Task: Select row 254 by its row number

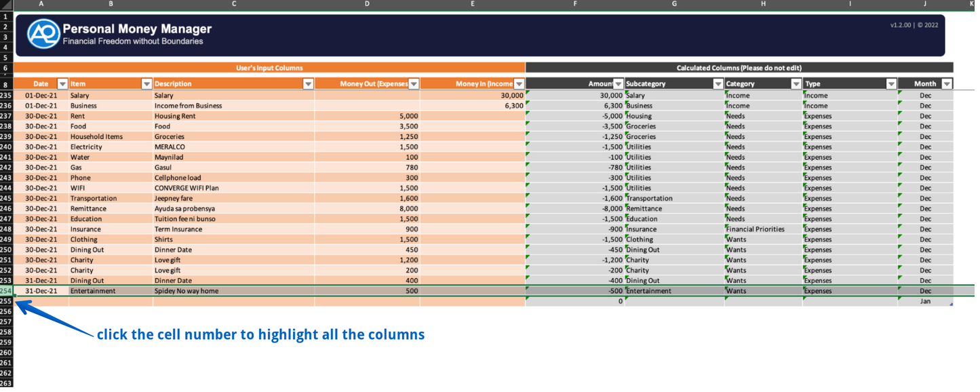Action: tap(6, 291)
